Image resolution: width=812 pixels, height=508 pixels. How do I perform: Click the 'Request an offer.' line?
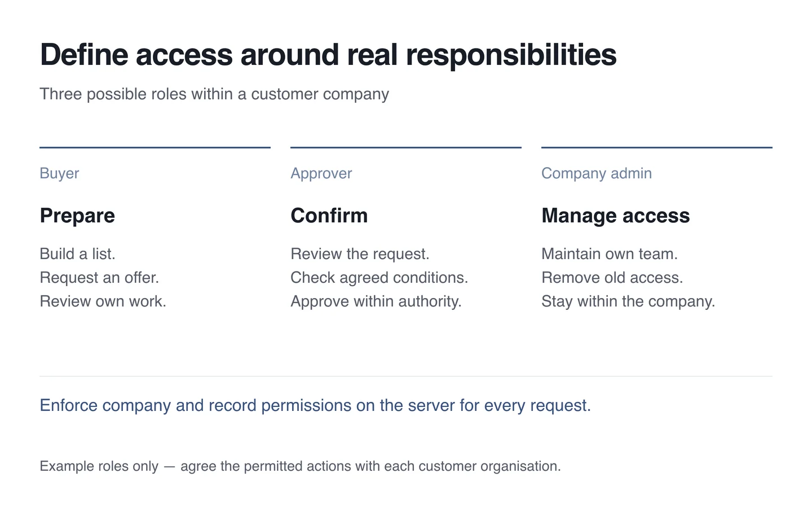pos(99,278)
